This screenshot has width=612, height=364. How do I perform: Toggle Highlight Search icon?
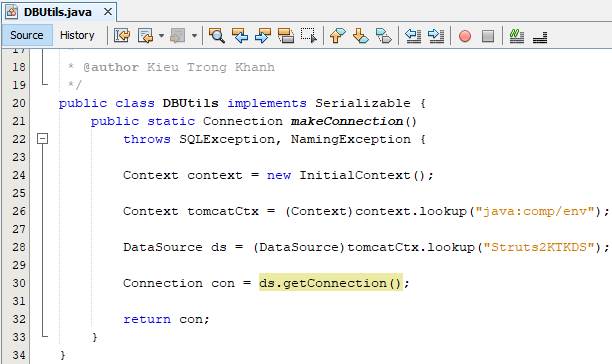(286, 36)
